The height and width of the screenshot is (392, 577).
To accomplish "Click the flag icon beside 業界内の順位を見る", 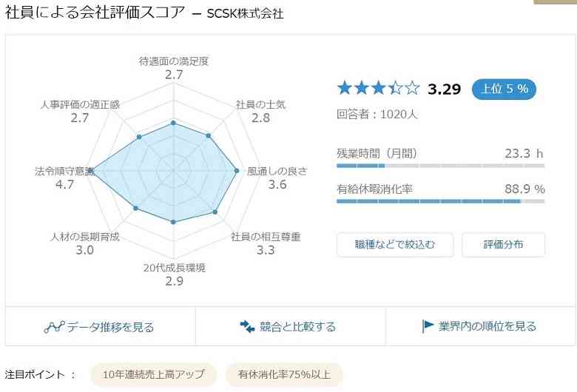I will [x=428, y=326].
